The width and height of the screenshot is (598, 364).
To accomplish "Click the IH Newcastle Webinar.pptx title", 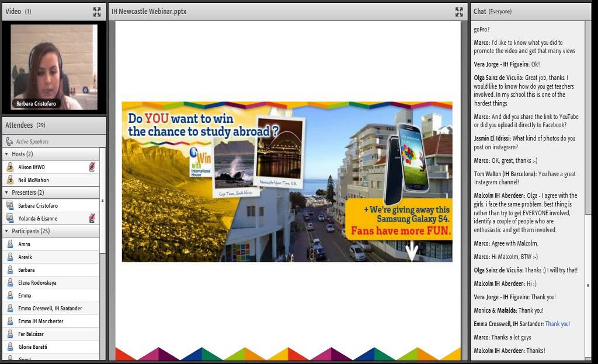I will coord(149,12).
